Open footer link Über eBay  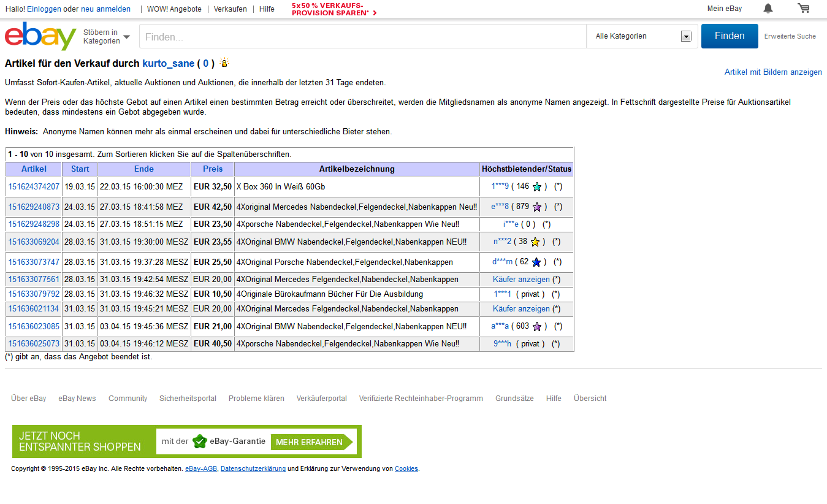pyautogui.click(x=29, y=399)
